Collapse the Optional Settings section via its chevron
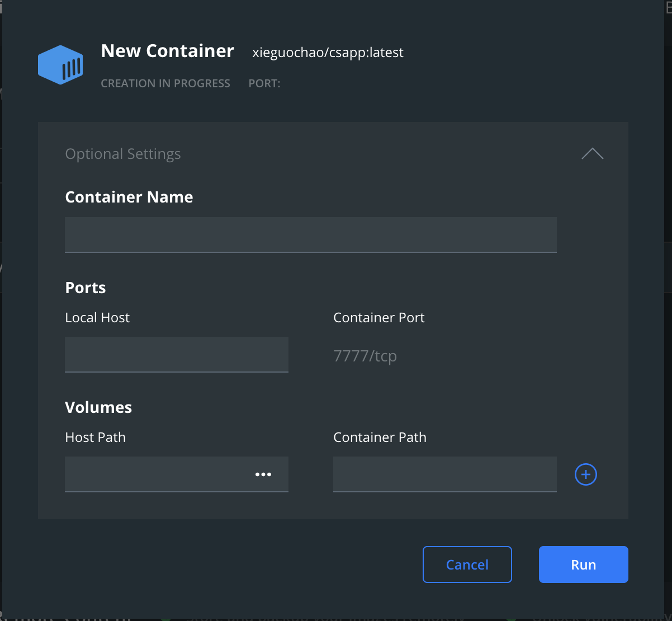672x621 pixels. click(592, 153)
